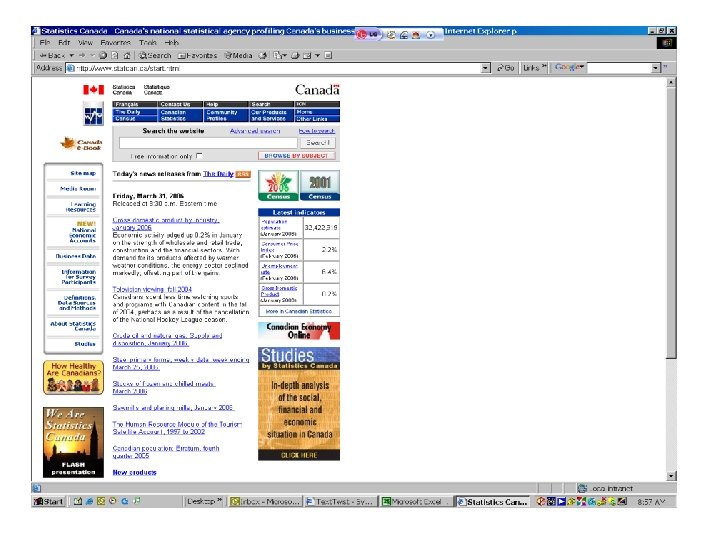Open the Favorites toolbar button
720x540 pixels.
click(x=197, y=56)
